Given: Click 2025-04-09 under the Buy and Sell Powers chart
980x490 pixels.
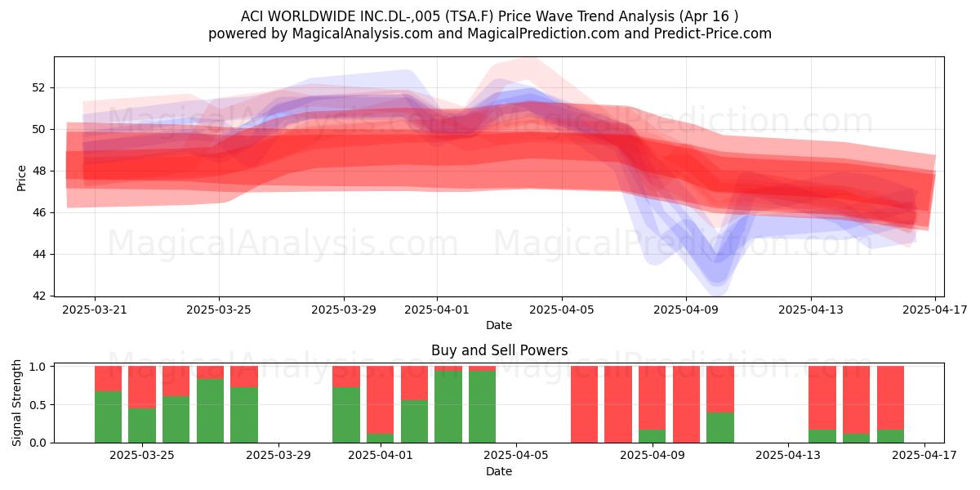Looking at the screenshot, I should tap(653, 457).
